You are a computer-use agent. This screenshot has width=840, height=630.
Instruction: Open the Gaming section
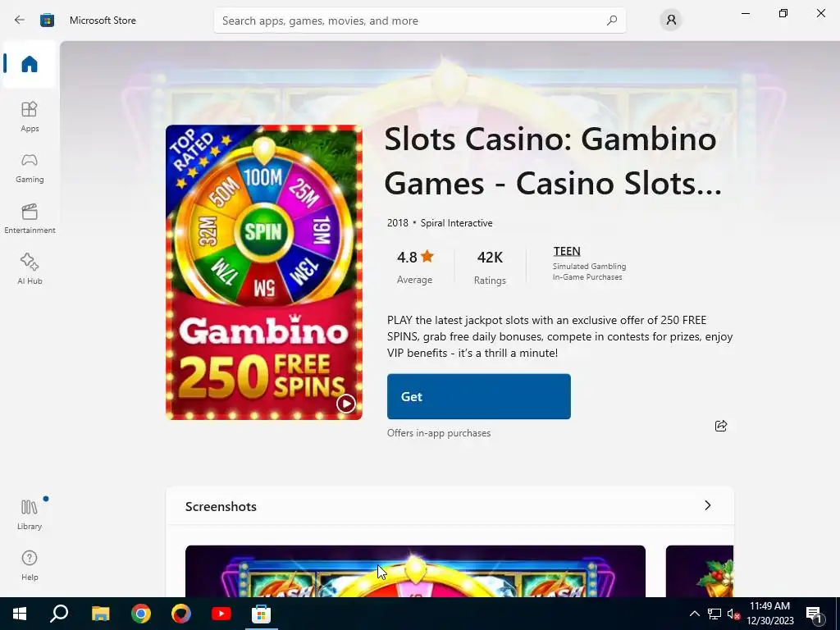pyautogui.click(x=30, y=167)
